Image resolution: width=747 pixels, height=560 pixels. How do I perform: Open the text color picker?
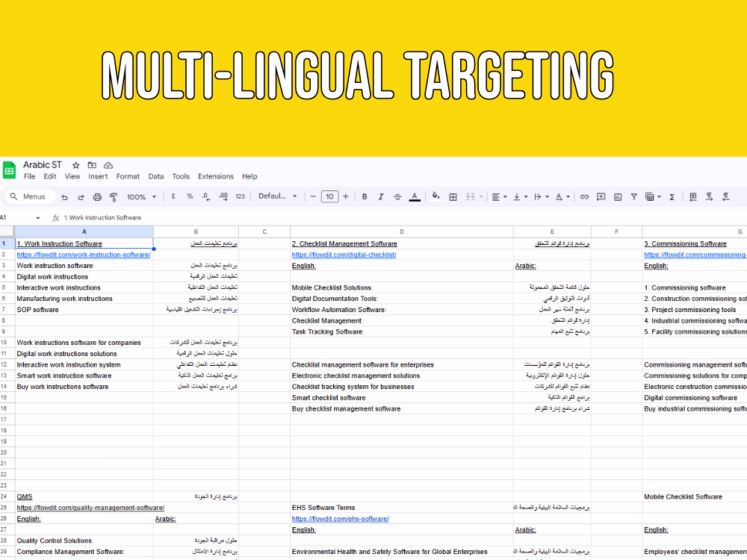point(415,196)
